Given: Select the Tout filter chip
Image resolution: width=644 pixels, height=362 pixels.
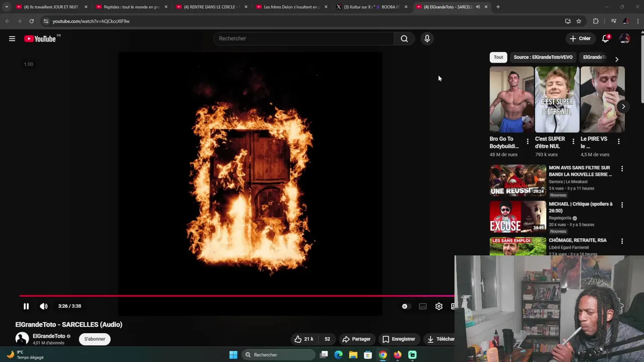Looking at the screenshot, I should point(498,57).
